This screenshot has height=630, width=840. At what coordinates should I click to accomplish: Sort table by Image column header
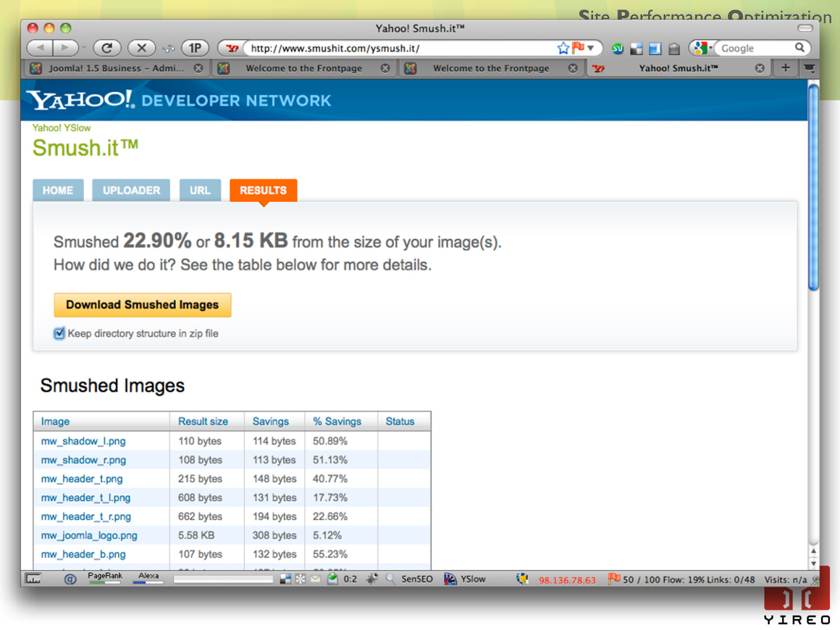pyautogui.click(x=55, y=422)
